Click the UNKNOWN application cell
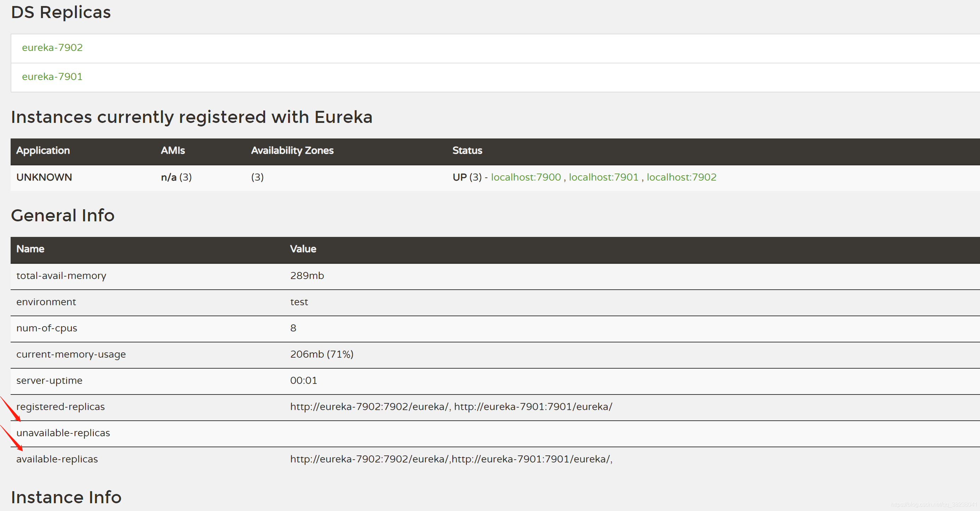Image resolution: width=980 pixels, height=511 pixels. click(x=44, y=177)
